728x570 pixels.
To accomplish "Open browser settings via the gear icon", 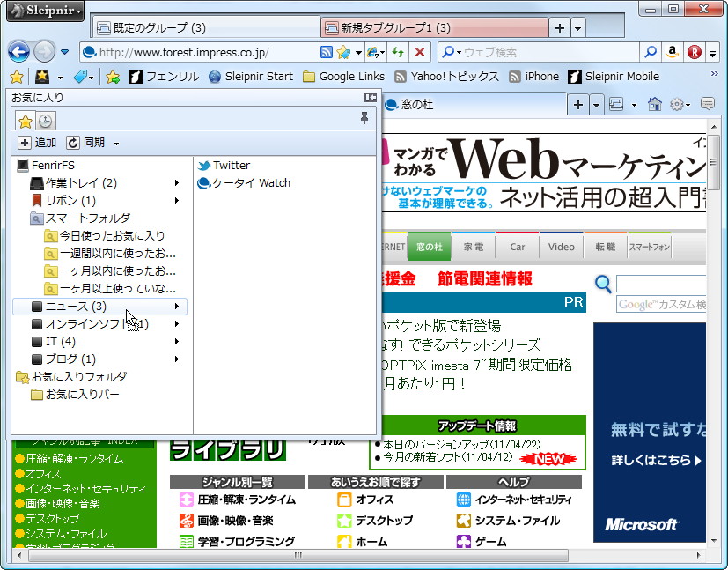I will click(676, 103).
